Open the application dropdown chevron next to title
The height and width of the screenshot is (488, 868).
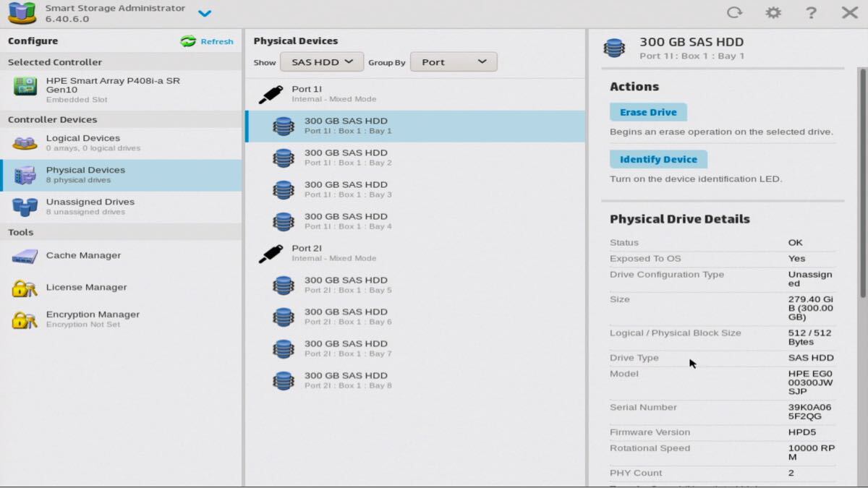coord(205,14)
